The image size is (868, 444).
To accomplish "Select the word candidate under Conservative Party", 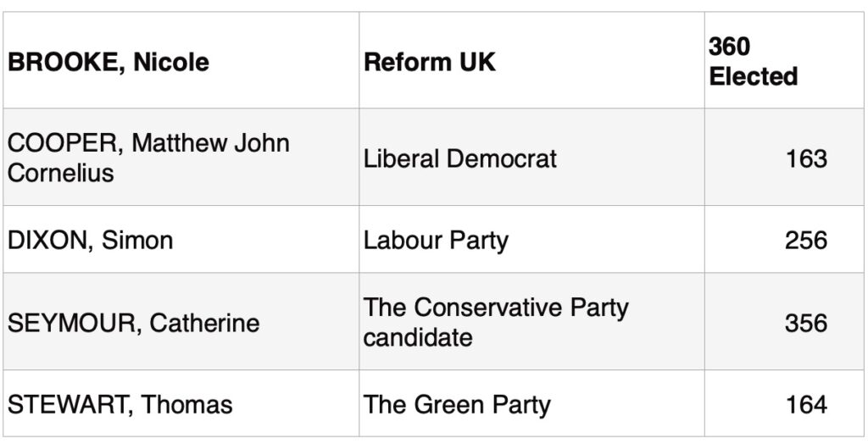I will 418,337.
